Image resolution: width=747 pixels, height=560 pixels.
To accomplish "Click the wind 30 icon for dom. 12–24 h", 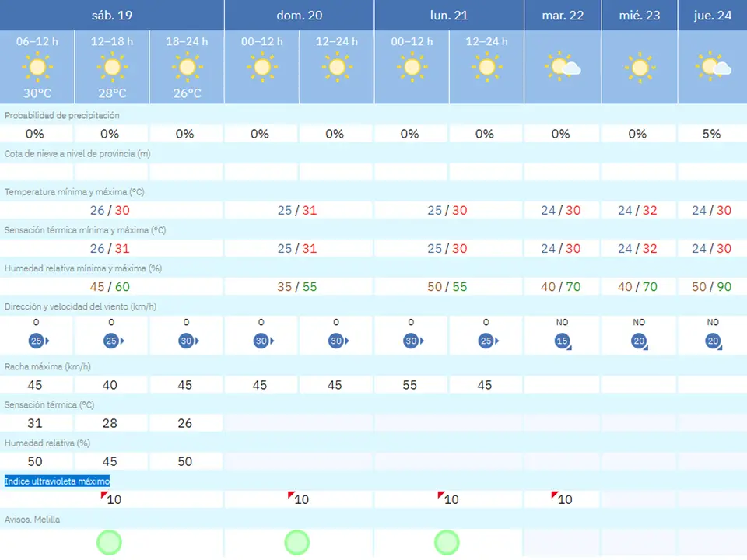I will pyautogui.click(x=338, y=341).
